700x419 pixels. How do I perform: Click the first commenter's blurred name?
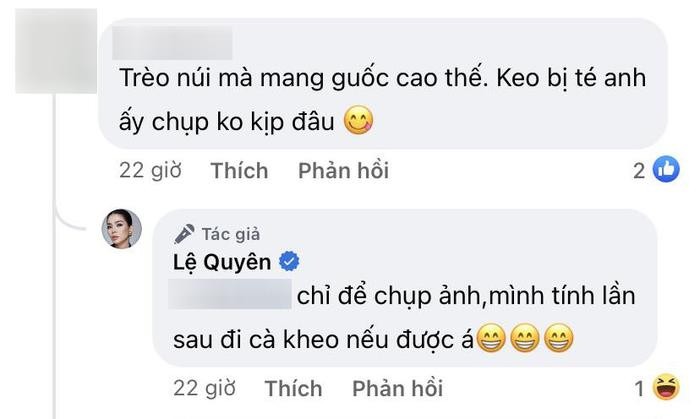(x=172, y=44)
